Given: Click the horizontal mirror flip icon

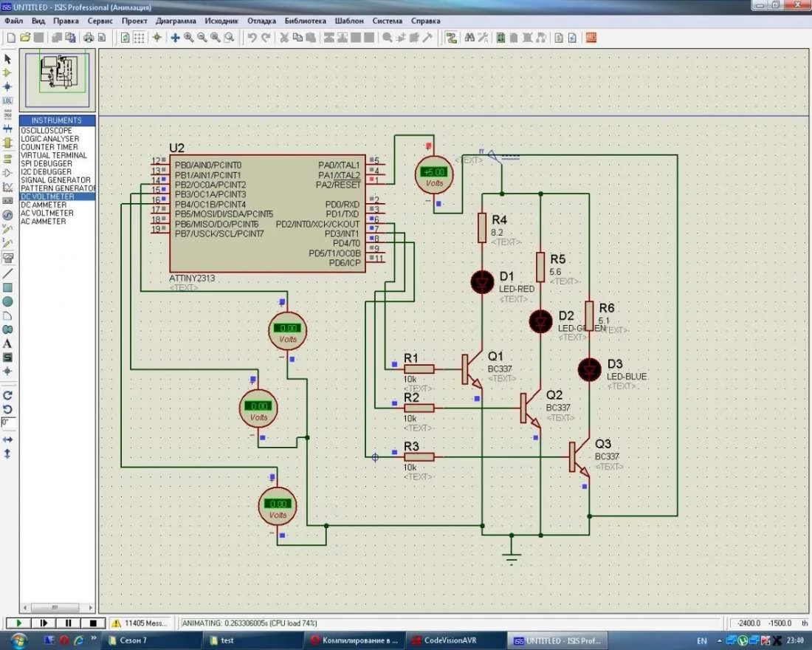Looking at the screenshot, I should click(x=7, y=439).
